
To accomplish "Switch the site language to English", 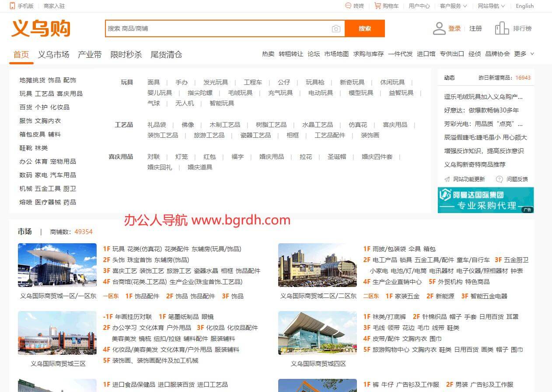I will tap(524, 6).
